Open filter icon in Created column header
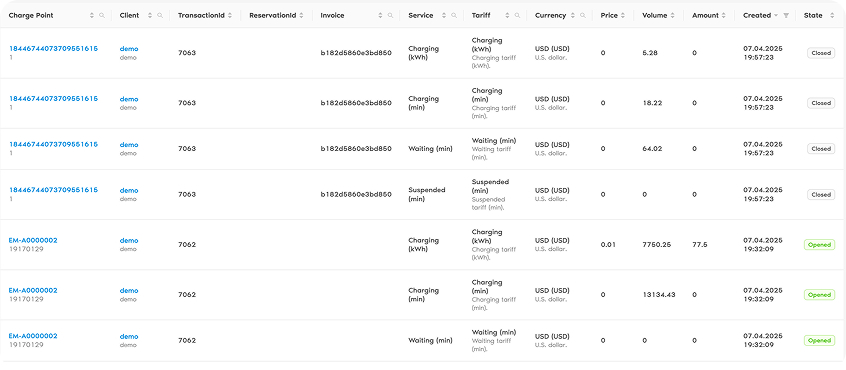Viewport: 846px width, 370px height. point(786,16)
